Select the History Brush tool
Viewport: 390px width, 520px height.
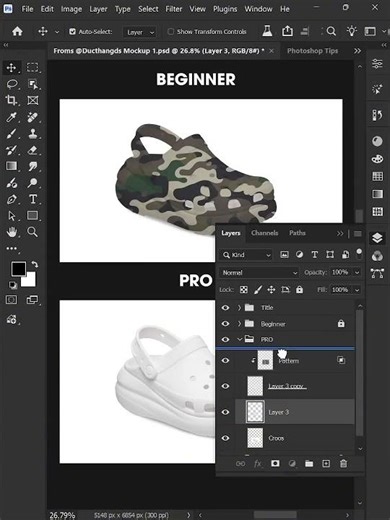(11, 150)
